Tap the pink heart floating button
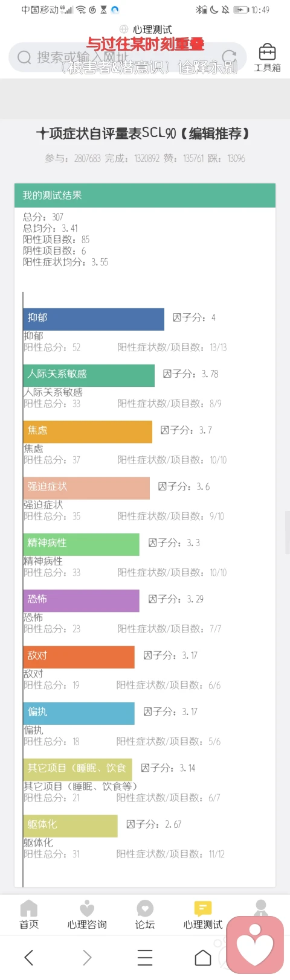Image resolution: width=290 pixels, height=980 pixels. [255, 945]
